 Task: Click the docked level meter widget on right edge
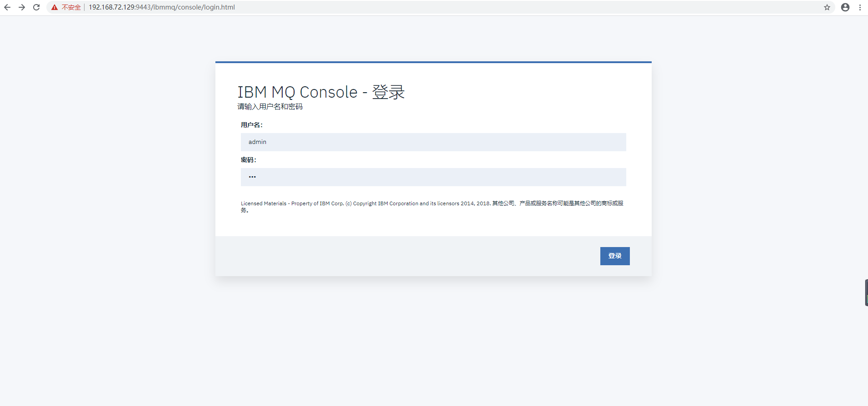pyautogui.click(x=866, y=293)
